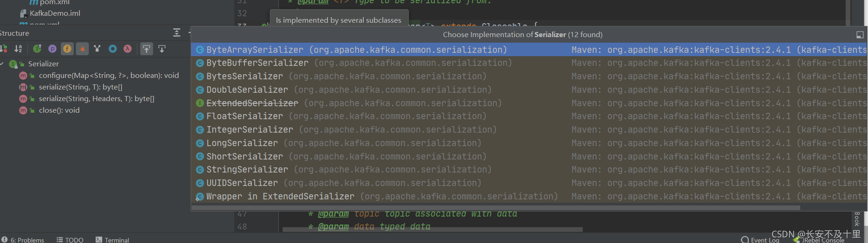Choose BytesSerializer implementation

click(529, 76)
